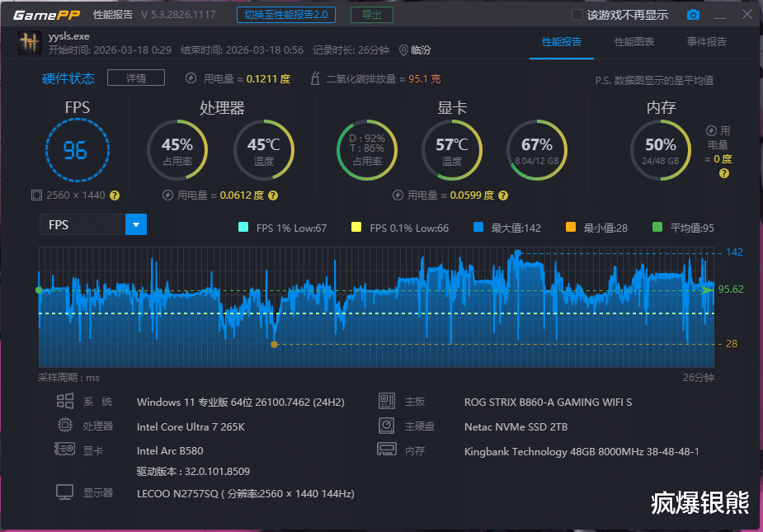Screen dimensions: 763x532
Task: Click the resolution icon beside 2560 x 1440
Action: (x=36, y=195)
